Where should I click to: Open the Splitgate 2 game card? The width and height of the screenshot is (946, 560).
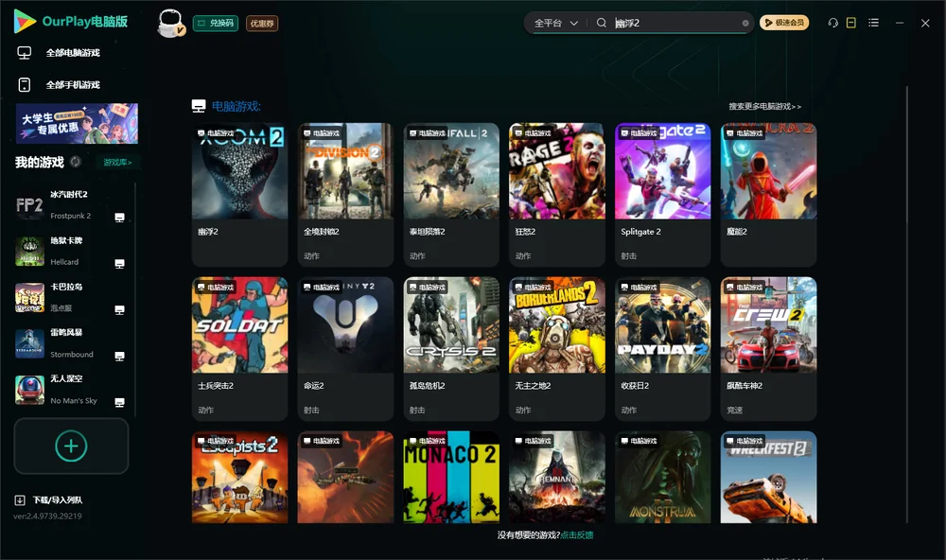pyautogui.click(x=663, y=194)
